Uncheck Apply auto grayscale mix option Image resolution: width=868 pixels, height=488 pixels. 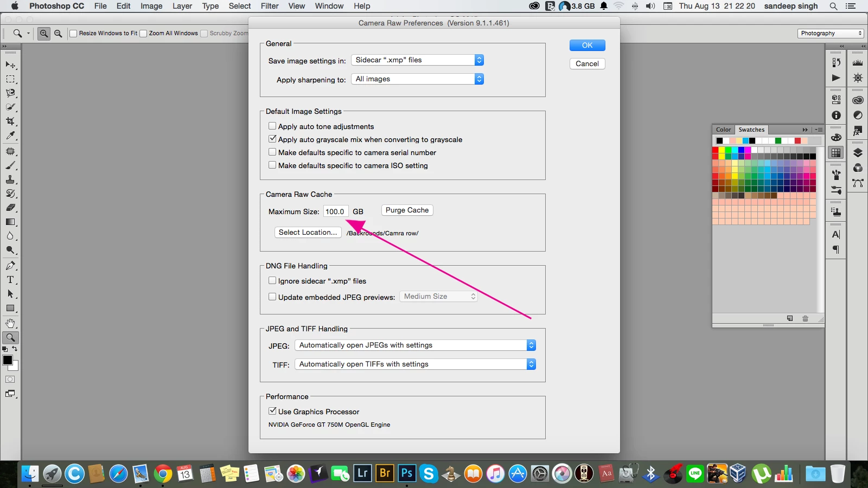(272, 139)
